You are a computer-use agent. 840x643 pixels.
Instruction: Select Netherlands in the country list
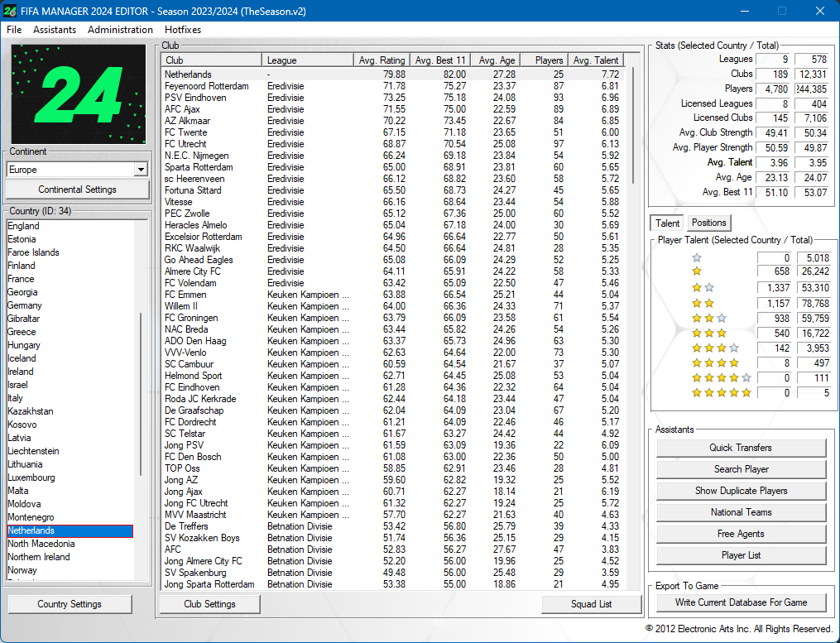tap(70, 530)
